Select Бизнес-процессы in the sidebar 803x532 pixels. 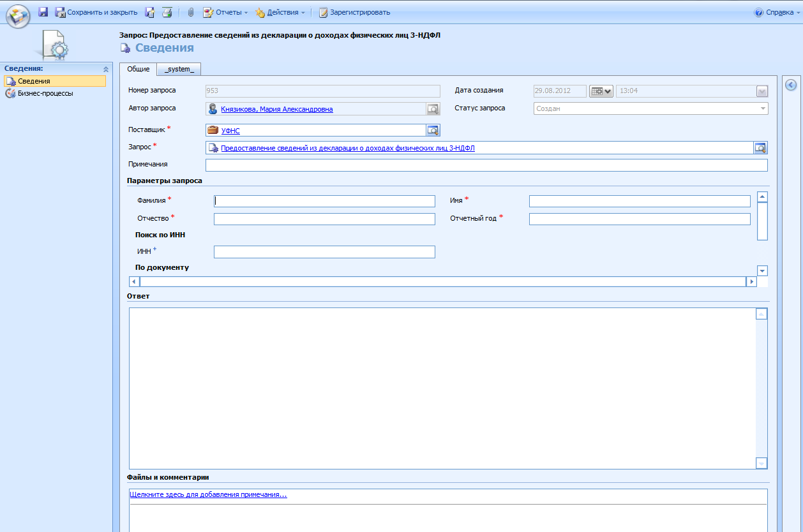[45, 93]
